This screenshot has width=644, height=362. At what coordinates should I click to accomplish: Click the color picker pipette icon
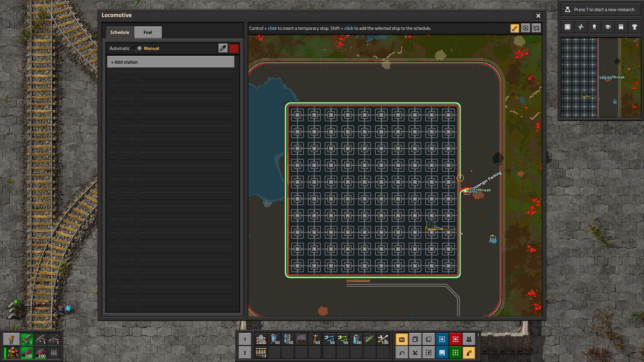223,48
